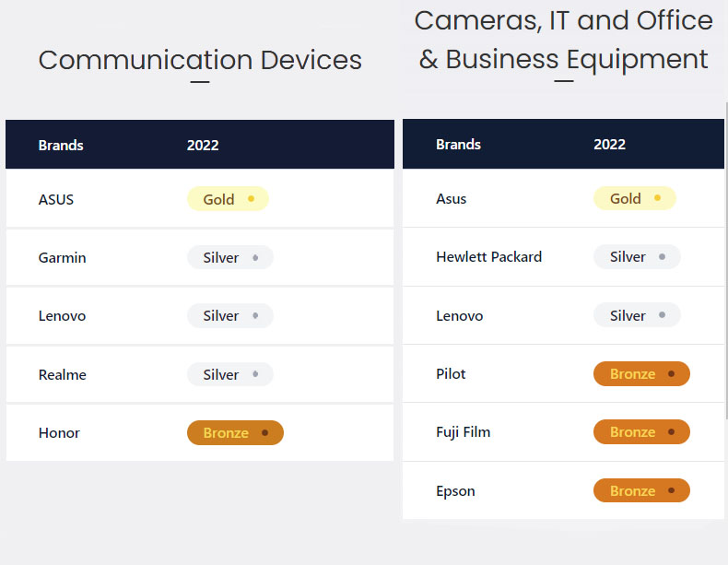Viewport: 728px width, 565px height.
Task: Click Brands header in Communication Devices table
Action: pos(61,145)
